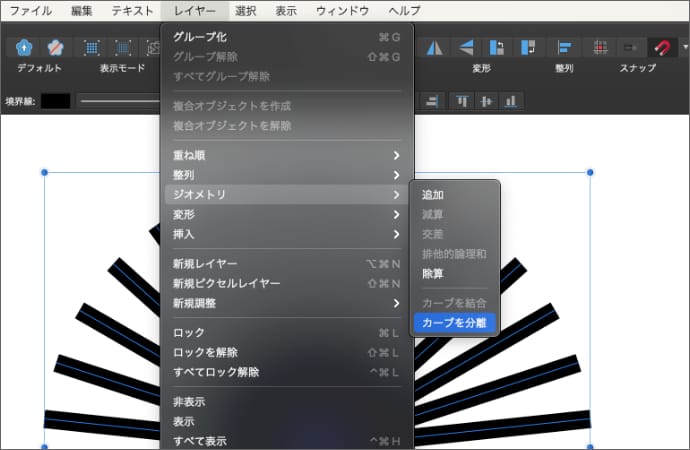Click the flip horizontal transform icon
The width and height of the screenshot is (690, 450).
(x=434, y=47)
